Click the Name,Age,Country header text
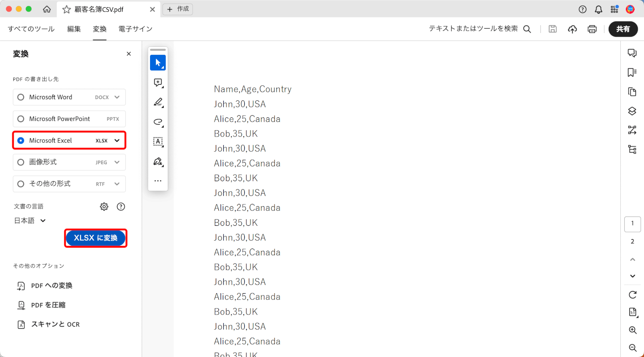 [253, 89]
